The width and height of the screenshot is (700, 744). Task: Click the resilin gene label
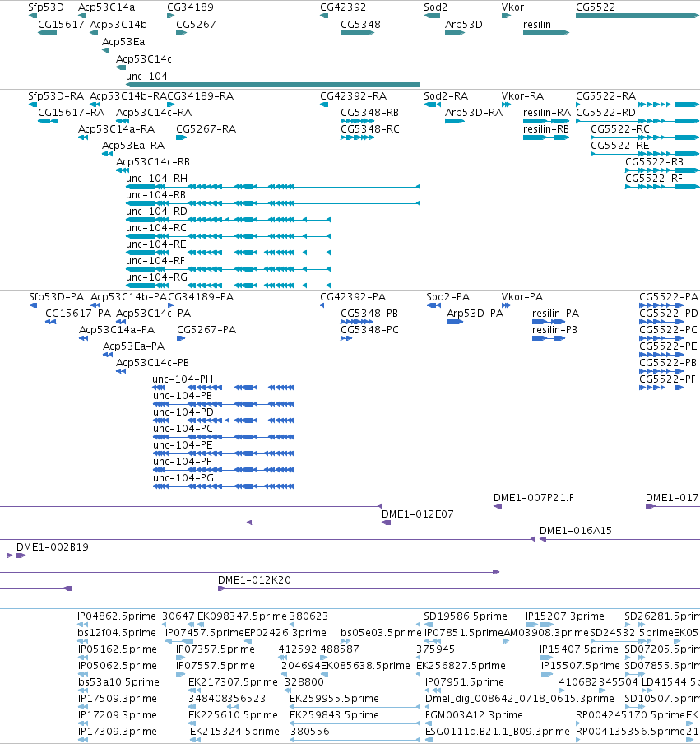[537, 24]
